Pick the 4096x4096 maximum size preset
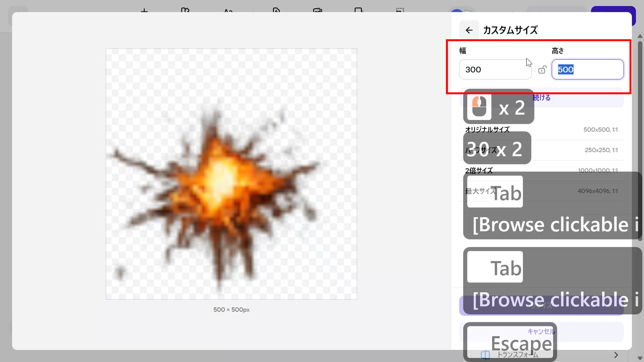 pos(541,191)
